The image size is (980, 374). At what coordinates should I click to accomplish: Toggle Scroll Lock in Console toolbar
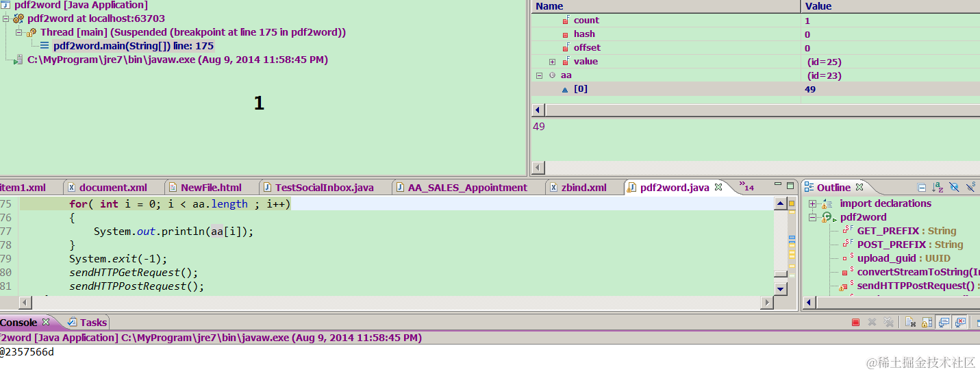[x=927, y=322]
